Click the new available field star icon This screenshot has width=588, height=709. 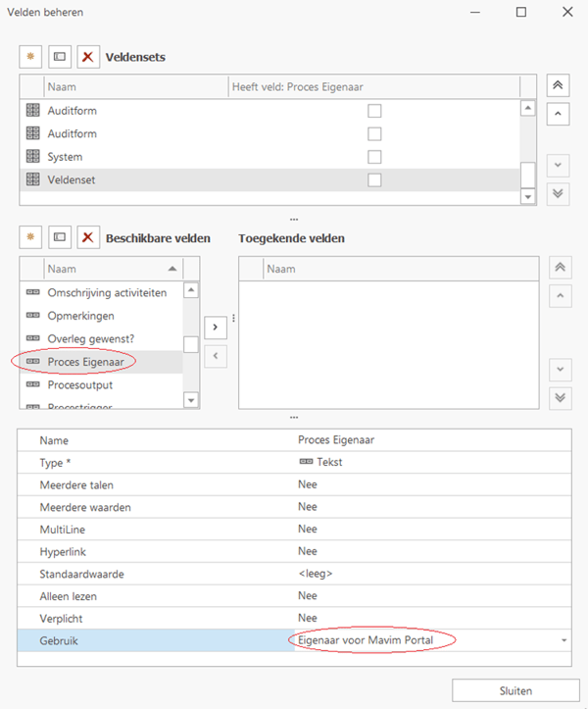(x=30, y=237)
